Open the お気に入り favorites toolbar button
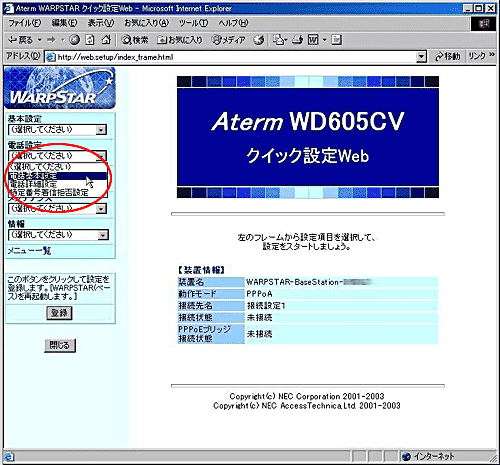Viewport: 500px width, 465px height. (179, 40)
